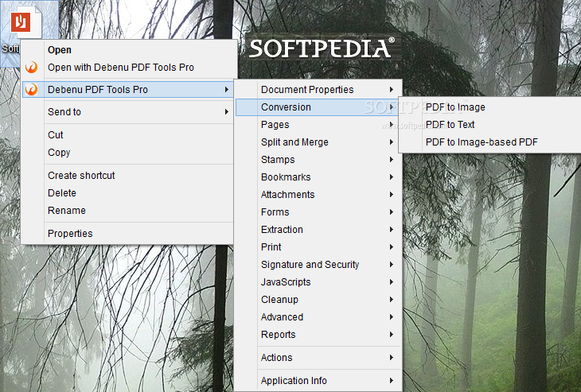Screen dimensions: 581x392
Task: Click the arrow next to Print
Action: pyautogui.click(x=392, y=247)
